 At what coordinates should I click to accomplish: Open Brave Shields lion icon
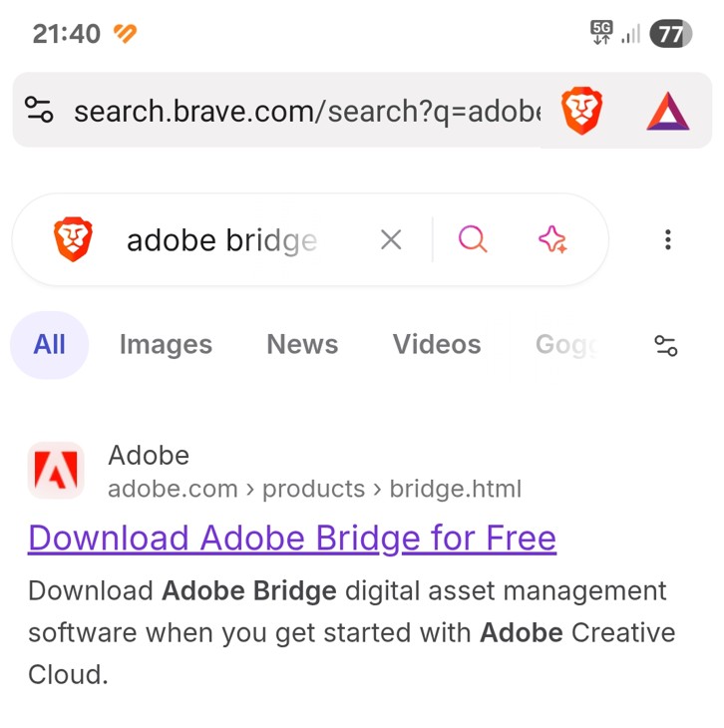(580, 111)
